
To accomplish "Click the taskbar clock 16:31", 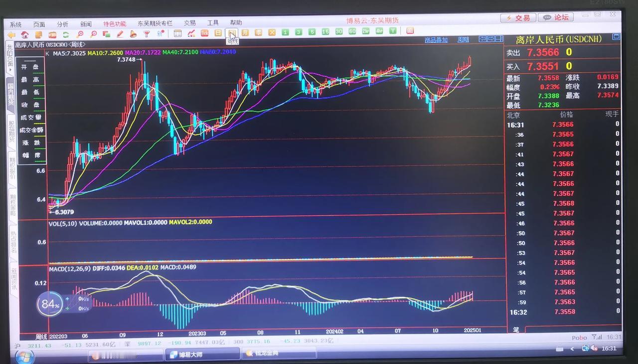I will [609, 349].
